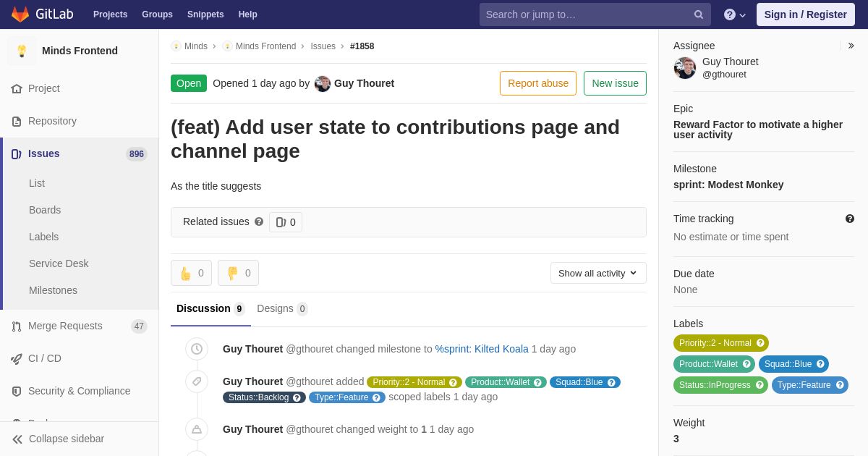The width and height of the screenshot is (868, 456).
Task: Collapse right sidebar with double-chevron icon
Action: [x=851, y=46]
